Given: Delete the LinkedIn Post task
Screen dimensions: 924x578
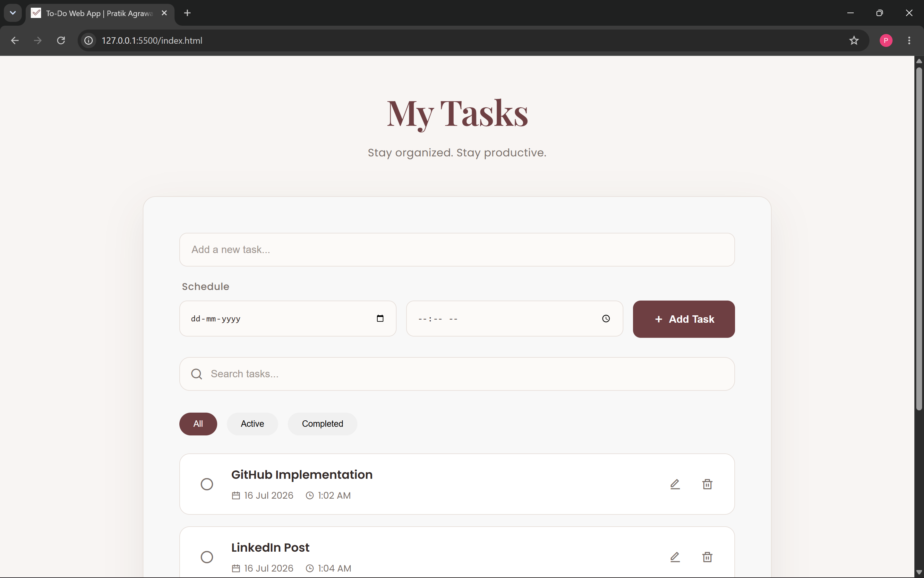Looking at the screenshot, I should click(x=707, y=557).
